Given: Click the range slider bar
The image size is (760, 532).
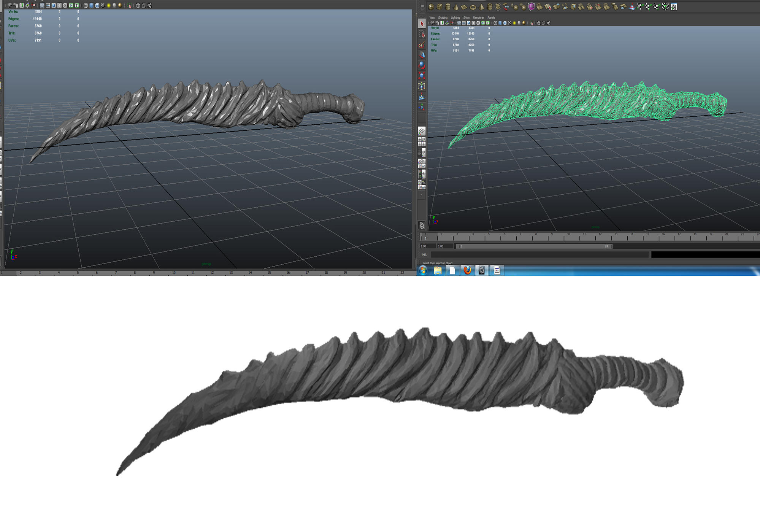Looking at the screenshot, I should pyautogui.click(x=534, y=246).
